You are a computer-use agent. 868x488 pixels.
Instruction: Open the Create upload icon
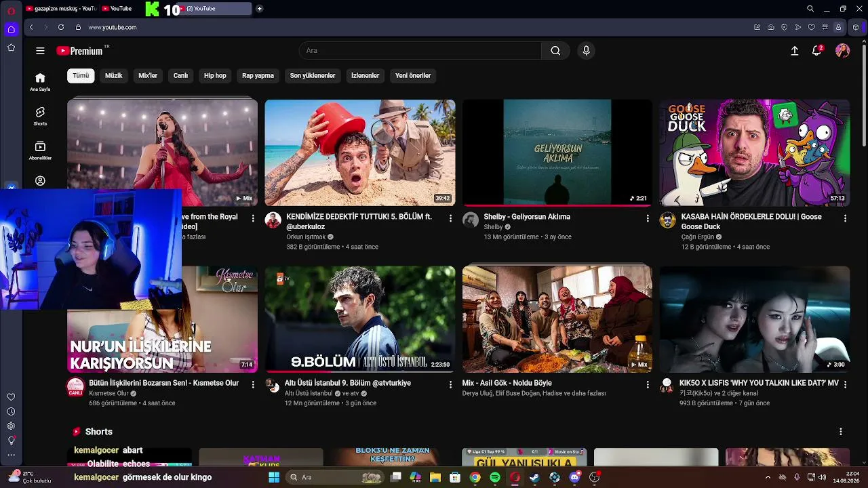pyautogui.click(x=795, y=51)
